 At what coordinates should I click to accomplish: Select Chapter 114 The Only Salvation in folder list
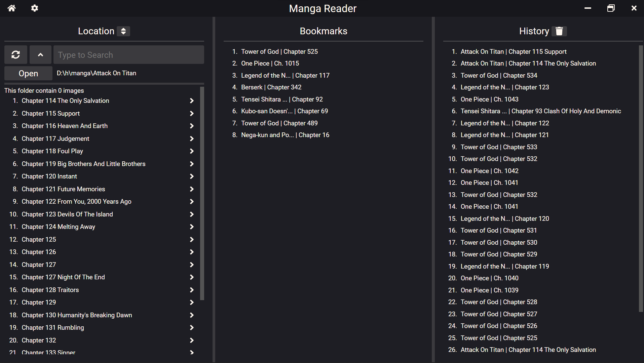coord(65,101)
